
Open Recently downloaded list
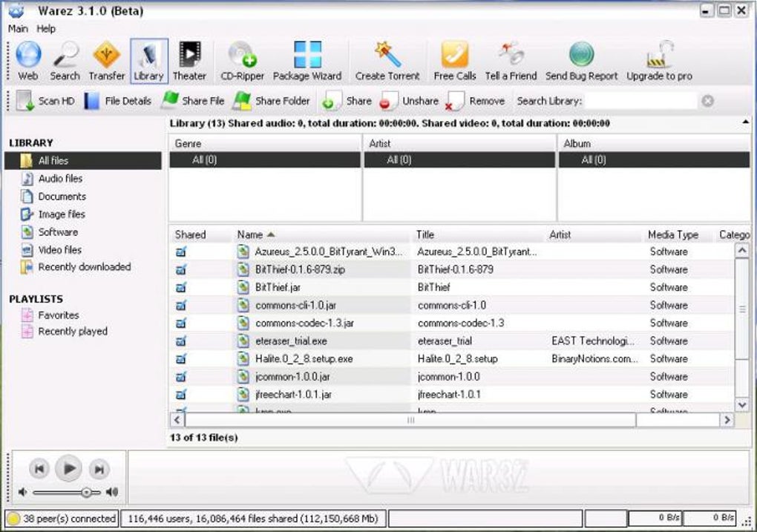(76, 266)
